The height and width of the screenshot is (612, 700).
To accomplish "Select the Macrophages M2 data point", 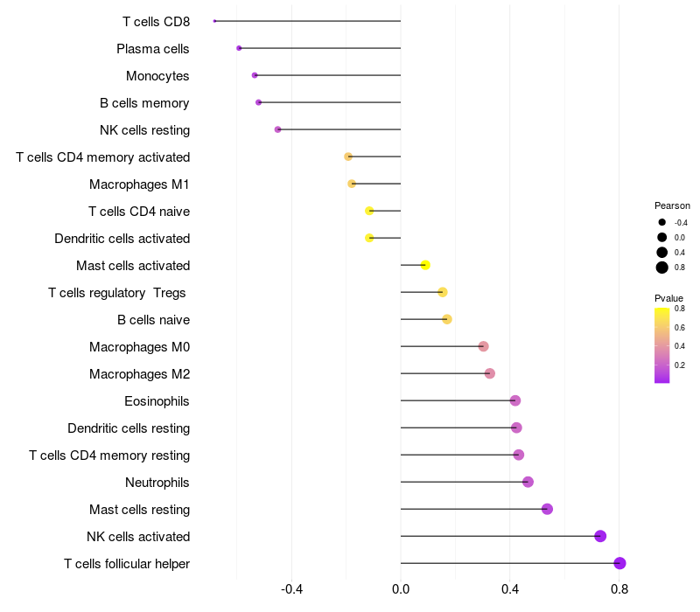I will point(489,373).
